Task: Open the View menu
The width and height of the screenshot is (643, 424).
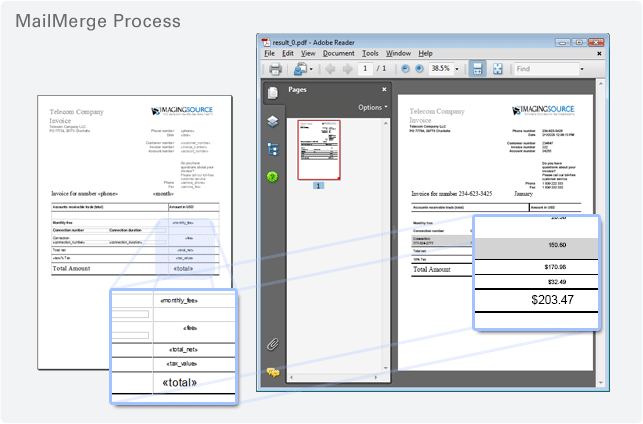Action: tap(308, 53)
